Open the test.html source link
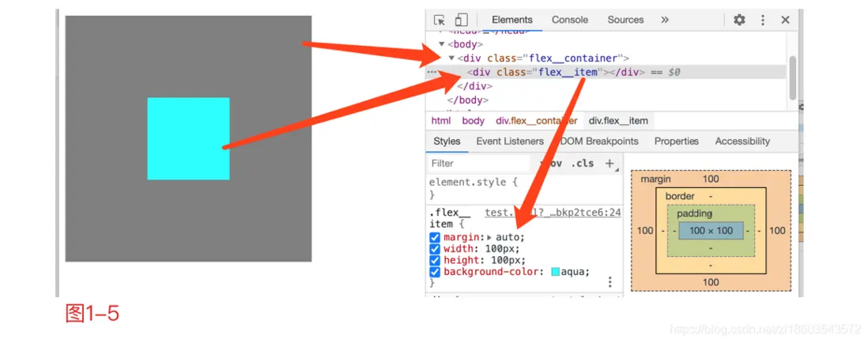The width and height of the screenshot is (868, 343). click(x=553, y=213)
